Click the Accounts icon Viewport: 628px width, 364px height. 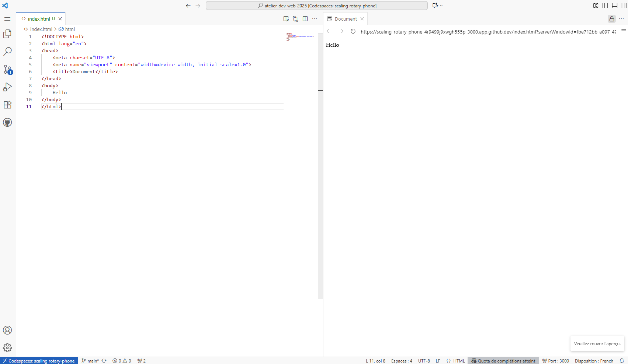point(7,330)
